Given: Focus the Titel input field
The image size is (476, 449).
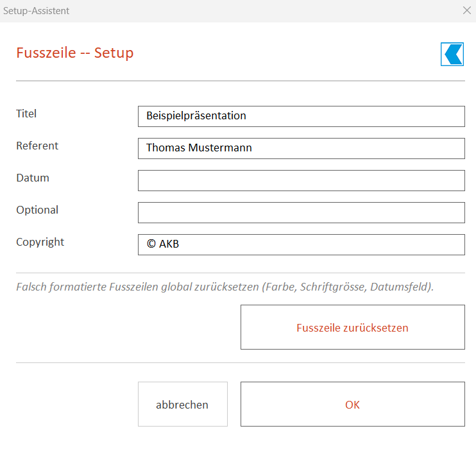Looking at the screenshot, I should tap(301, 116).
